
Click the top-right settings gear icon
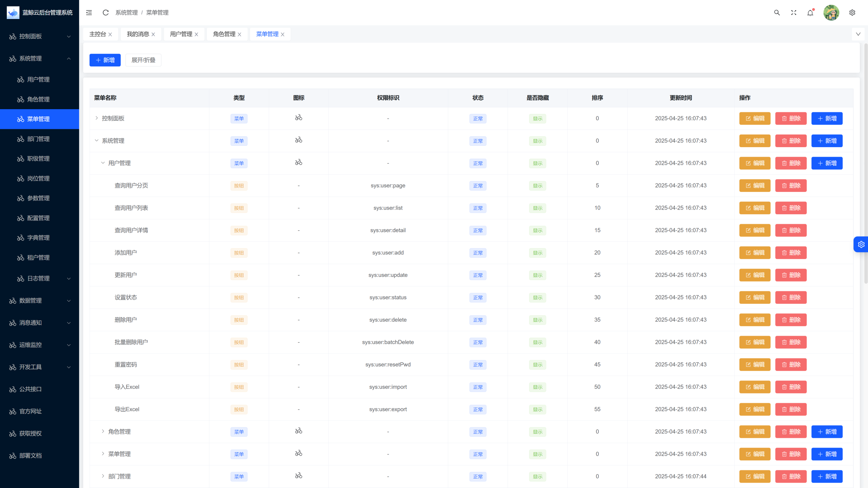tap(852, 13)
